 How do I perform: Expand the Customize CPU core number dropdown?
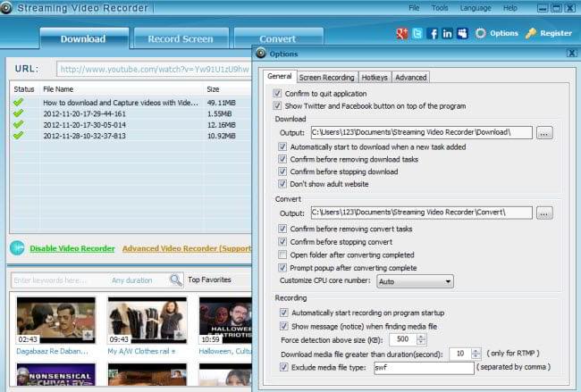pos(415,281)
